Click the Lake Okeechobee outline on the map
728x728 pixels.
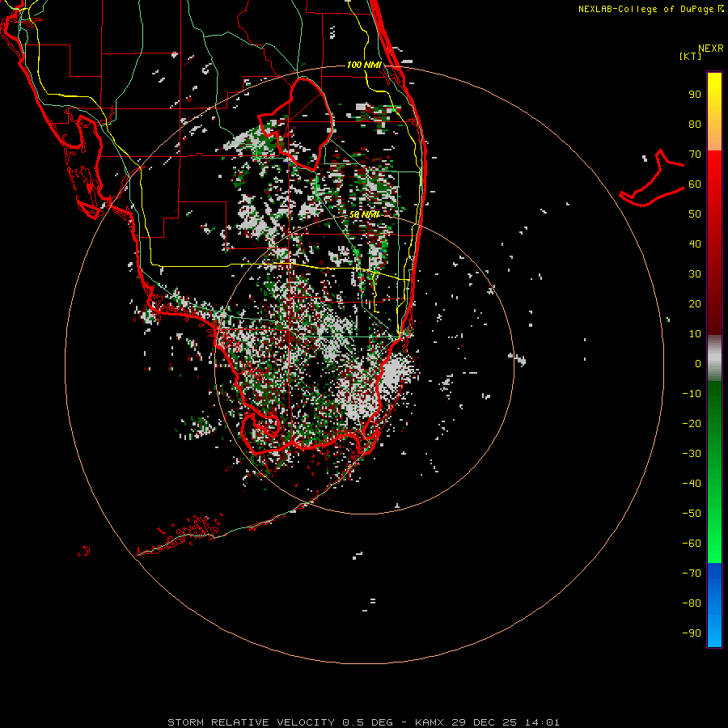coord(296,123)
